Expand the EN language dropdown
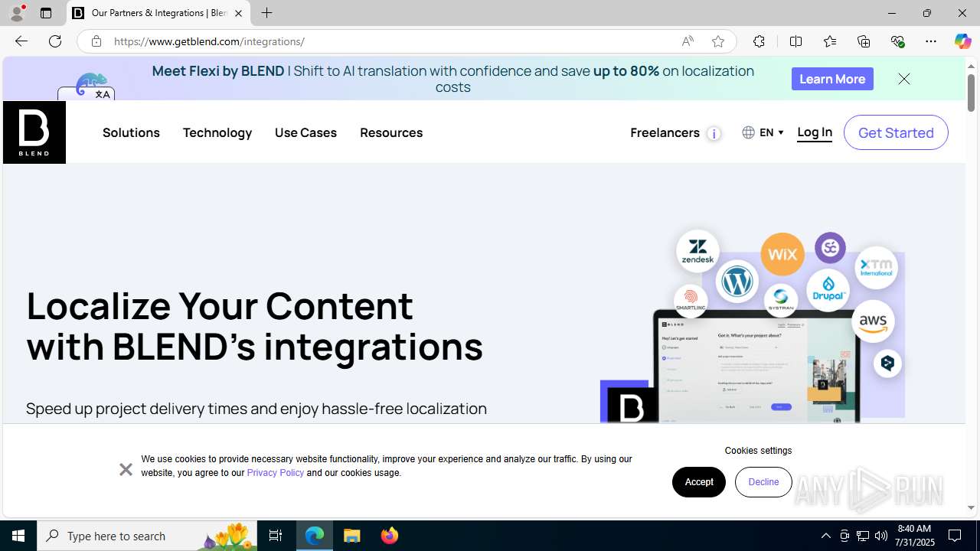The image size is (980, 551). (x=771, y=132)
